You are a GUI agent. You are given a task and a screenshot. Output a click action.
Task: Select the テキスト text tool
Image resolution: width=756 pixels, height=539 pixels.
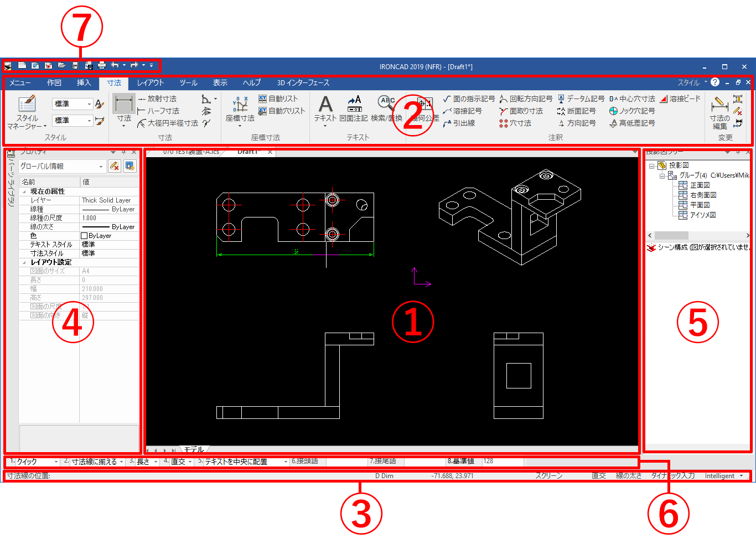tap(325, 108)
